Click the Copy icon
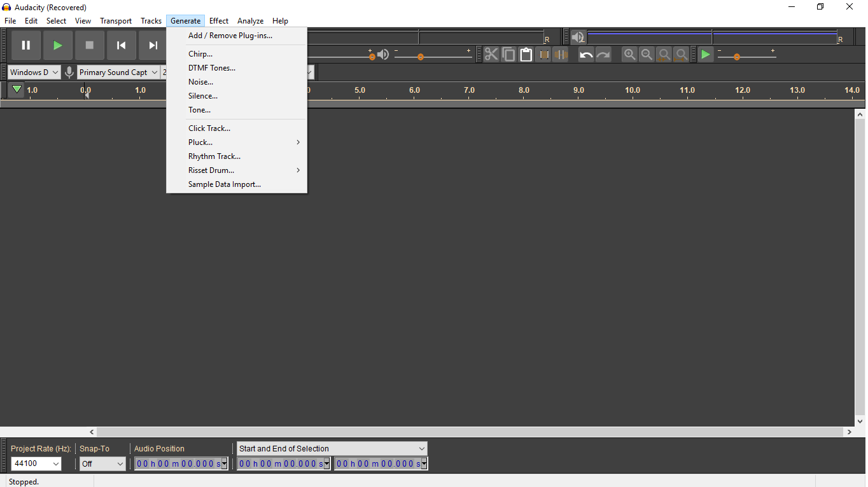The height and width of the screenshot is (487, 868). click(508, 54)
